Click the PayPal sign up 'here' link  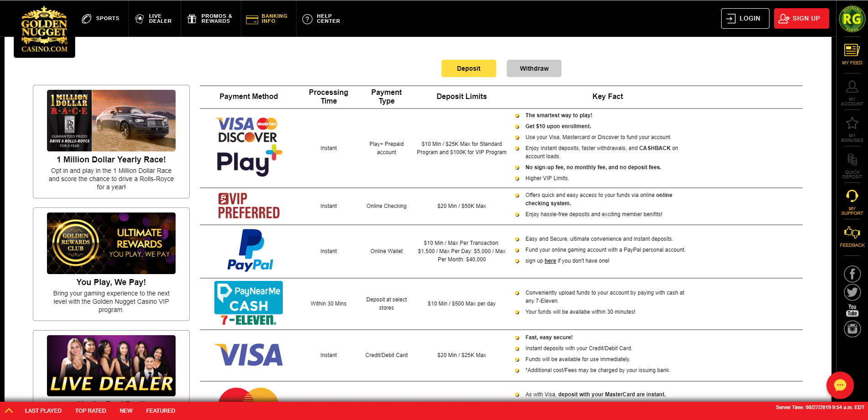point(550,261)
